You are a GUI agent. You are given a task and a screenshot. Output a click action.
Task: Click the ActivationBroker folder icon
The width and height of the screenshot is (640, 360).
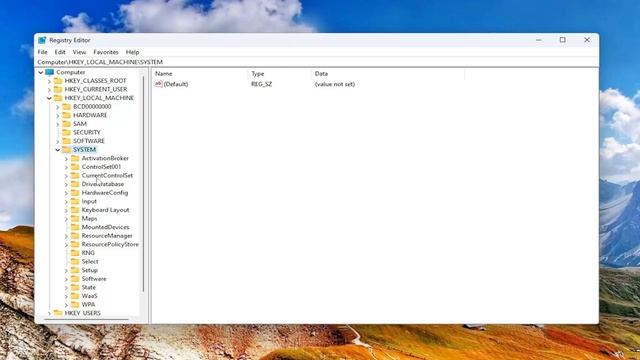point(75,158)
